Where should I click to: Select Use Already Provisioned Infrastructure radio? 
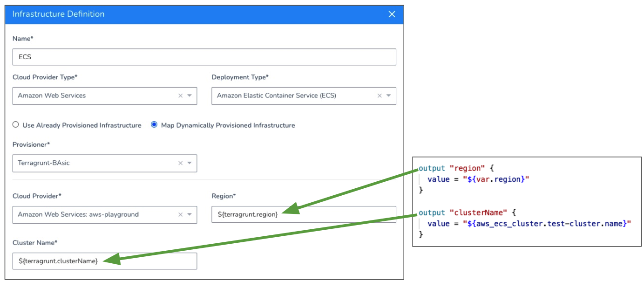point(16,125)
